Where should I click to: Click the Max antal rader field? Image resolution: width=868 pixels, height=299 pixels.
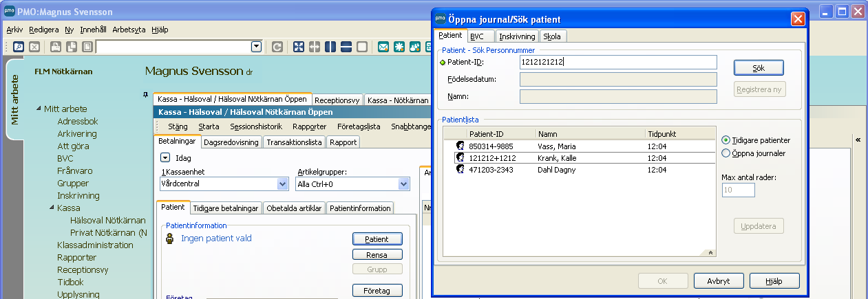coord(738,190)
